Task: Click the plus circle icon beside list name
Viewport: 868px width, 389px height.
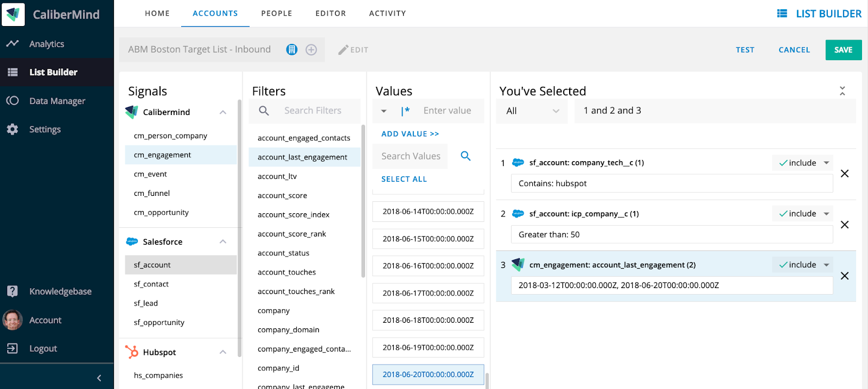Action: coord(311,50)
